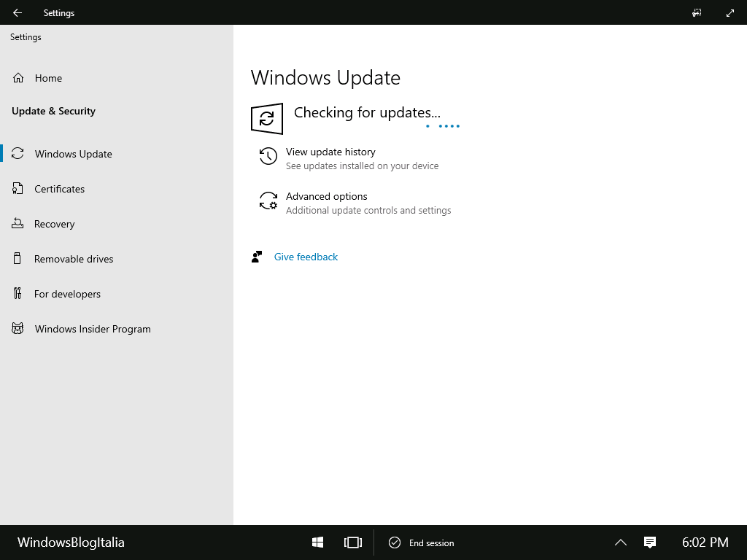747x560 pixels.
Task: Click the Home house icon
Action: click(x=18, y=77)
